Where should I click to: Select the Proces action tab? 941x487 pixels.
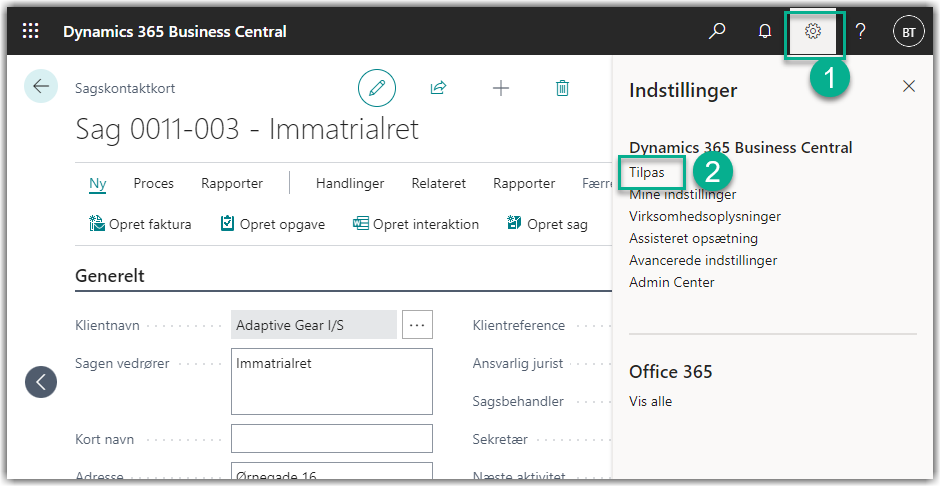click(154, 183)
